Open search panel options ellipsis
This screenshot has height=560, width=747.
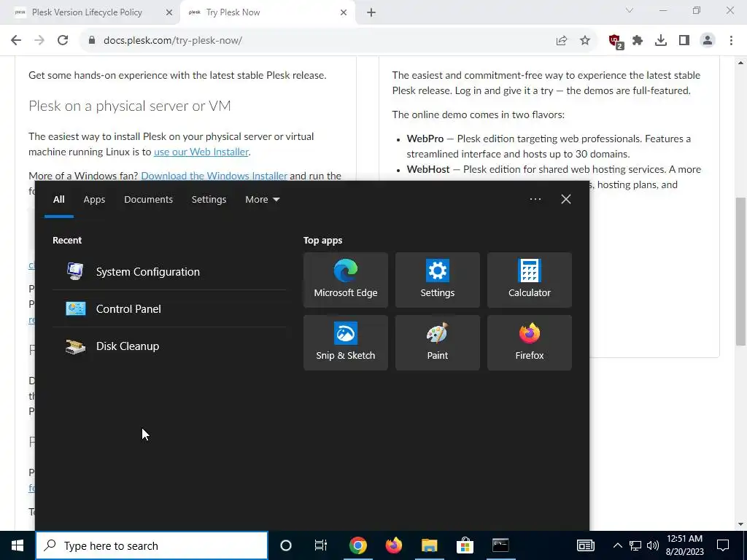(535, 199)
